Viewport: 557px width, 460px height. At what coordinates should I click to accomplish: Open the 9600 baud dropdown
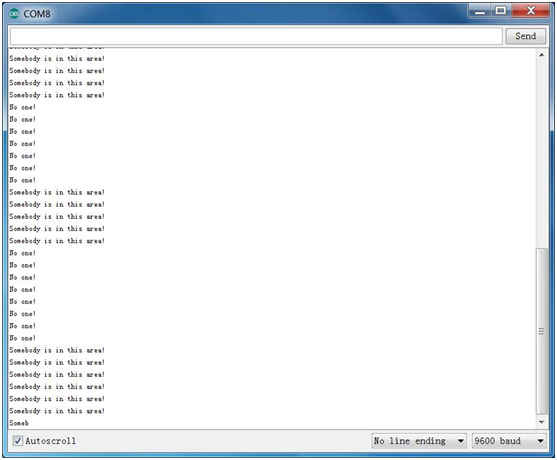(x=509, y=441)
